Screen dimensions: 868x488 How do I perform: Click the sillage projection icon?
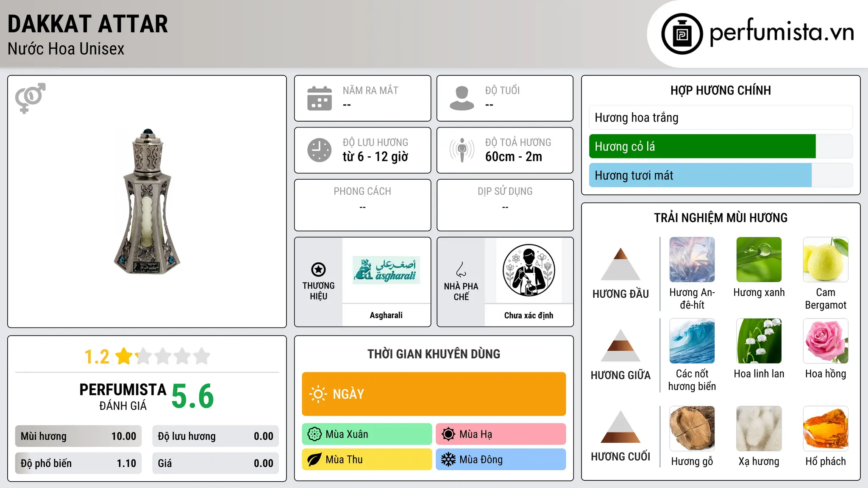462,150
